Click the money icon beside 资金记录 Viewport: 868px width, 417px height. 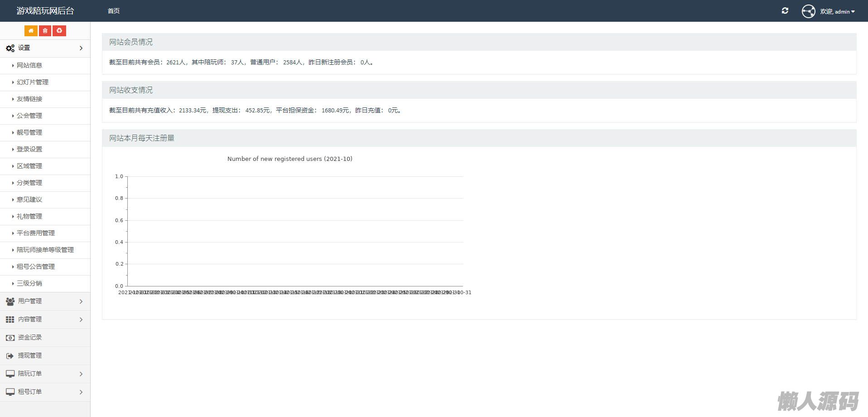[x=10, y=338]
